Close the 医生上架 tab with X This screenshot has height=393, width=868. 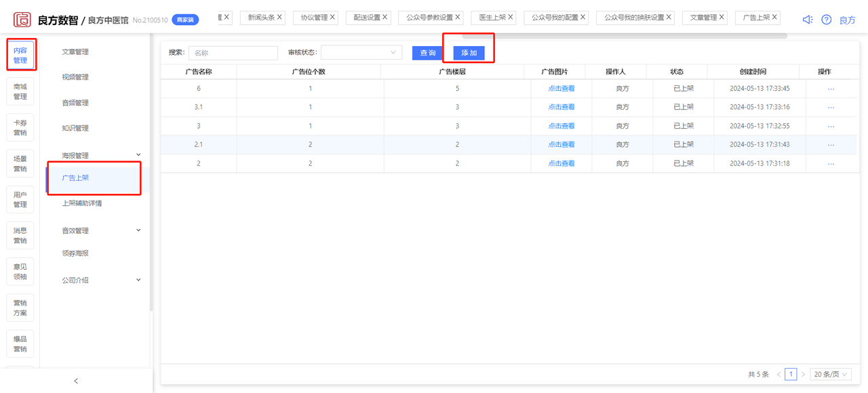[510, 17]
